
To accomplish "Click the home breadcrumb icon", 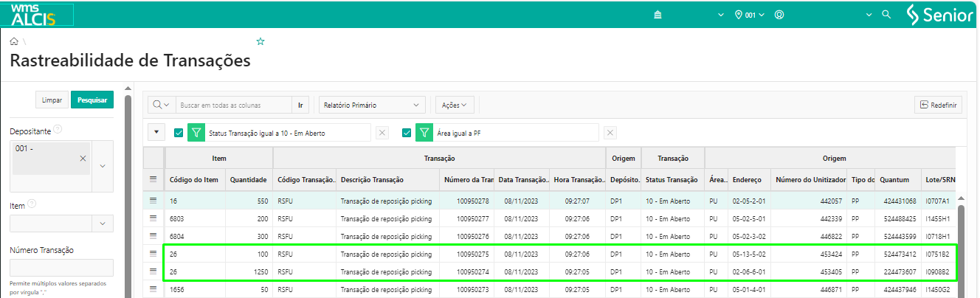I will [x=14, y=42].
